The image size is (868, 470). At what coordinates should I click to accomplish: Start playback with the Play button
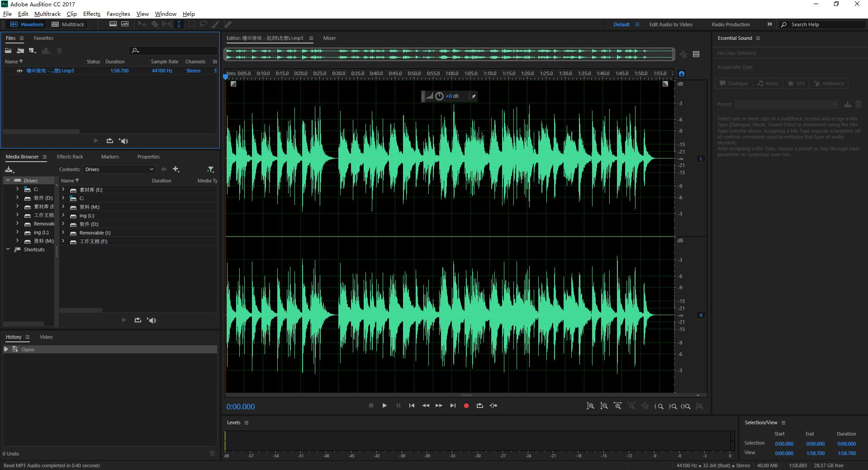(x=384, y=406)
